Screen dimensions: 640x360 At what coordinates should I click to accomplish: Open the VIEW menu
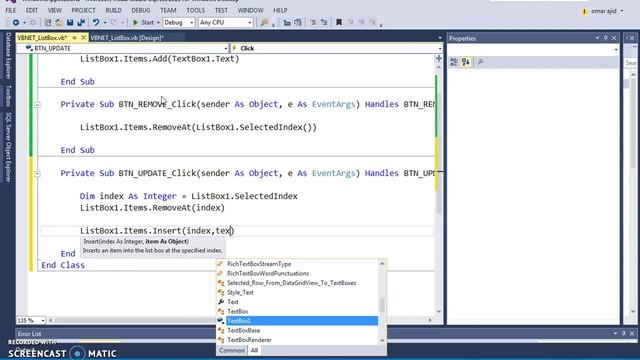coord(54,10)
